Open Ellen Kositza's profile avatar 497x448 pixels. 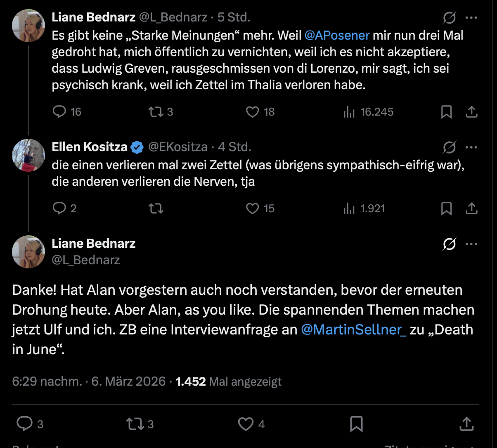coord(28,155)
